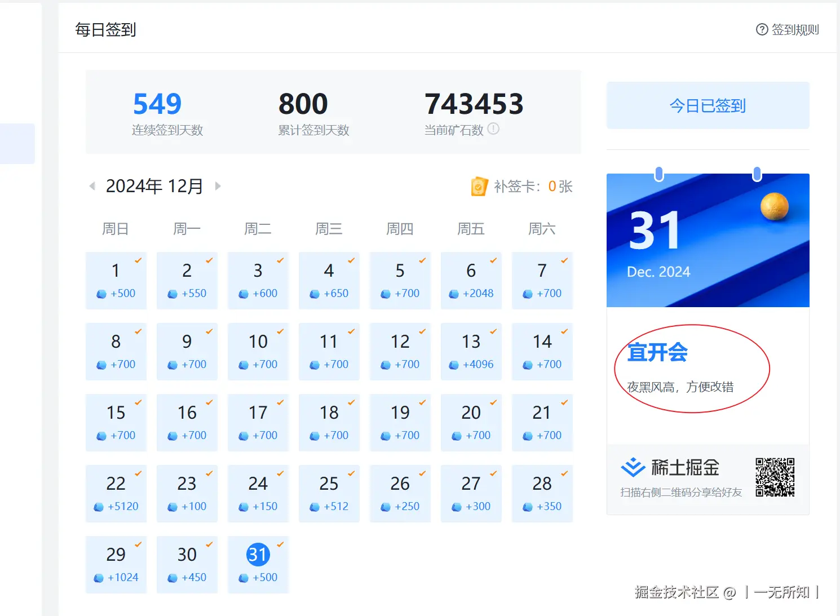Click the info icon beside 当前矿石数
840x616 pixels.
click(493, 128)
